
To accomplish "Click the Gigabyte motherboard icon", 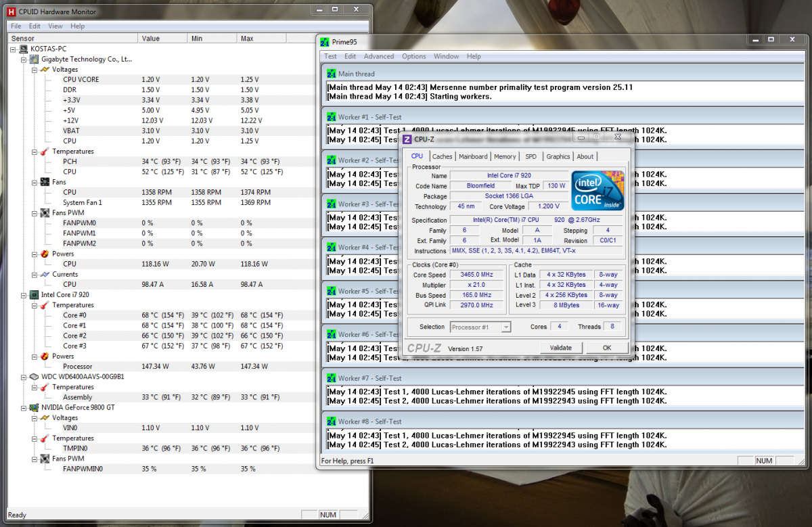I will click(x=35, y=59).
